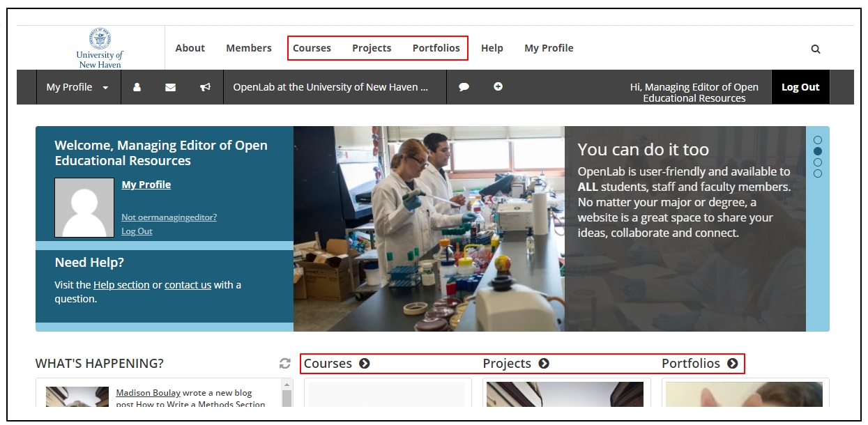Select the first slider indicator dot
The image size is (868, 425).
pyautogui.click(x=818, y=140)
